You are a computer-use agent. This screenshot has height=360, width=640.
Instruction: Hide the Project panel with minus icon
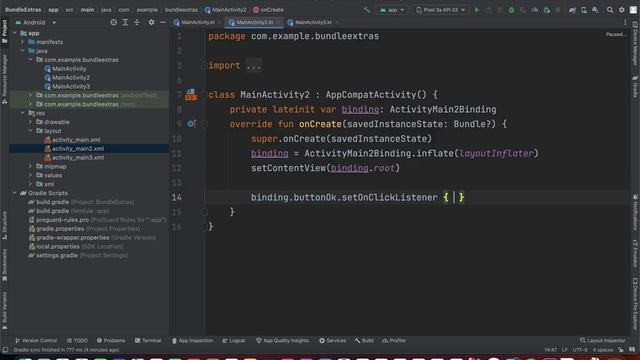[x=163, y=22]
